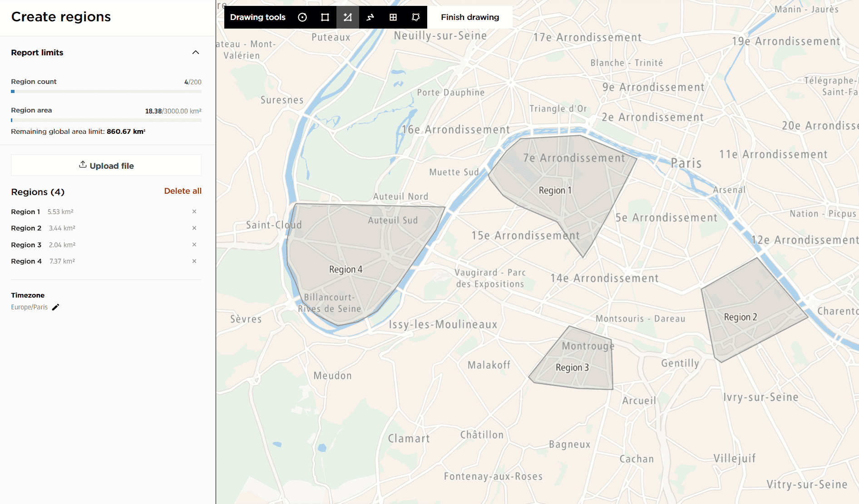
Task: Delete Region 3 using its X icon
Action: pyautogui.click(x=194, y=245)
